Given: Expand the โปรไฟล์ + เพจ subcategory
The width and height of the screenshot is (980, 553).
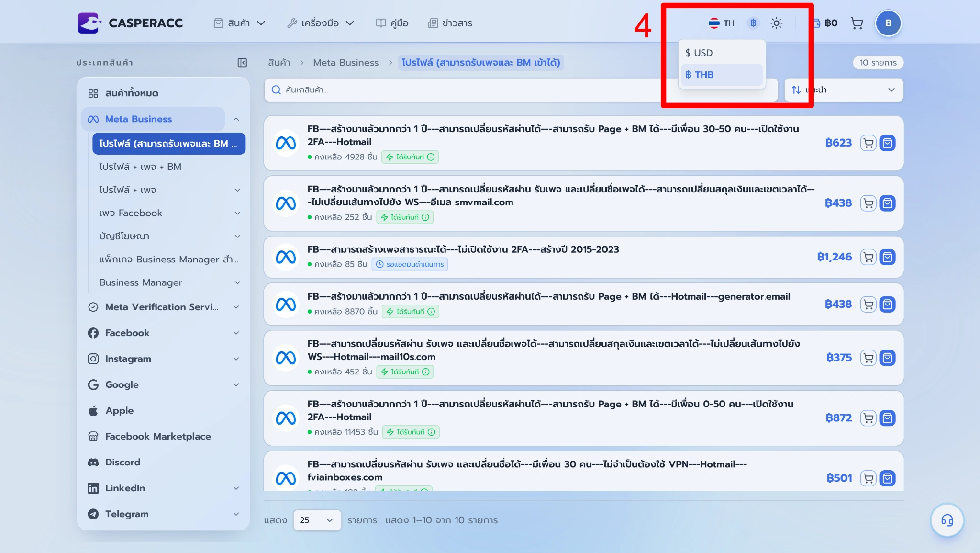Looking at the screenshot, I should click(x=237, y=190).
